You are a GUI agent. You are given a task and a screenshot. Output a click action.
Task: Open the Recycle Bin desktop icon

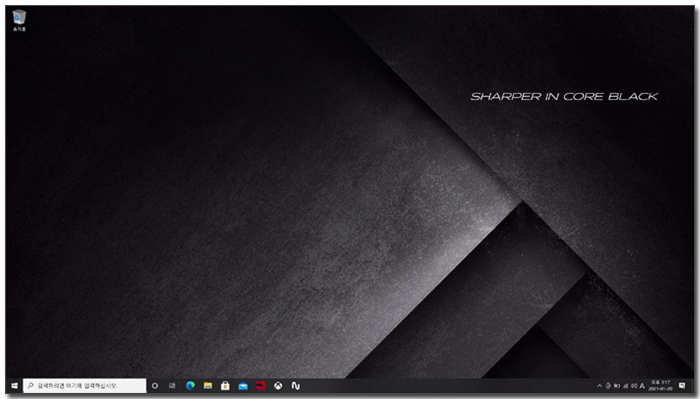[19, 20]
